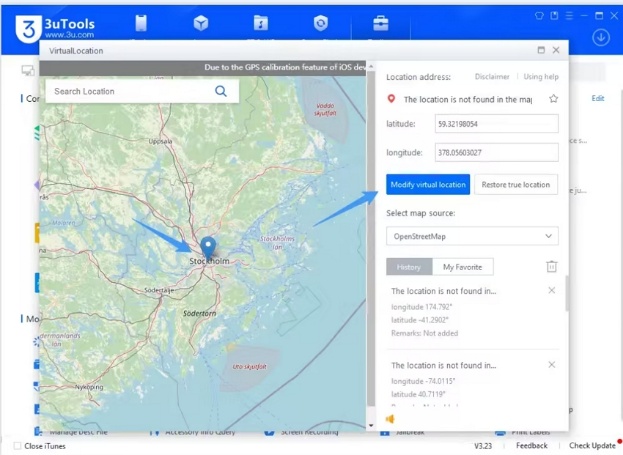Image resolution: width=623 pixels, height=455 pixels.
Task: Click the latitude input field
Action: click(497, 124)
